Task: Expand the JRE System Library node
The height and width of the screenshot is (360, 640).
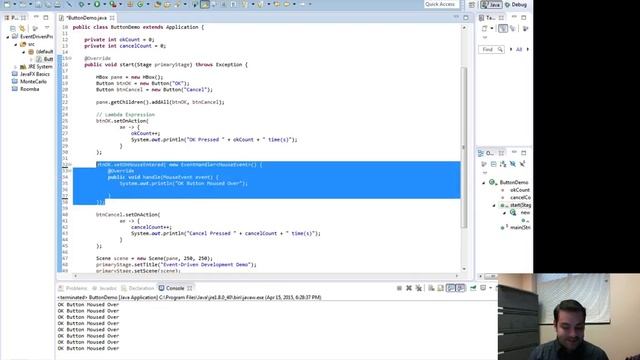Action: (x=16, y=67)
